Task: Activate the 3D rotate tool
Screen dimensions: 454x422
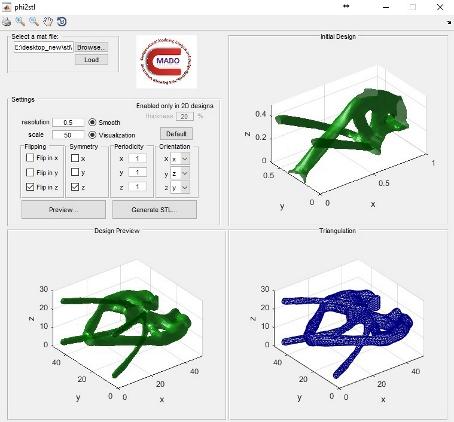Action: coord(62,22)
